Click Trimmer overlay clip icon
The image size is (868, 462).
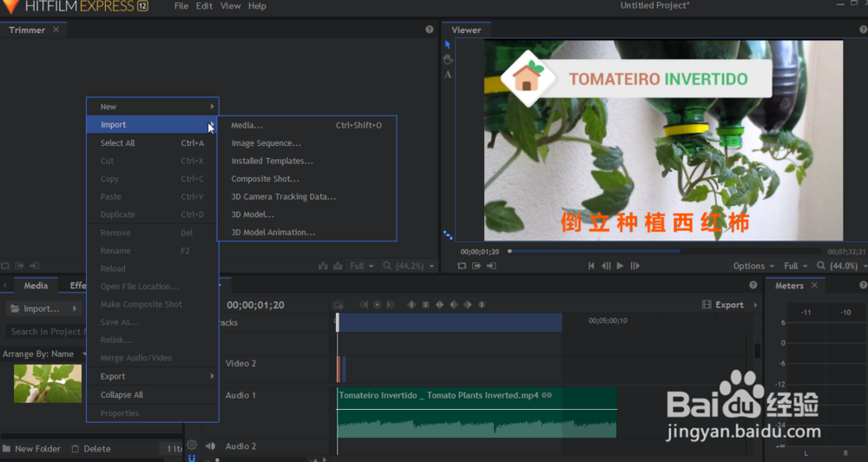coord(338,266)
